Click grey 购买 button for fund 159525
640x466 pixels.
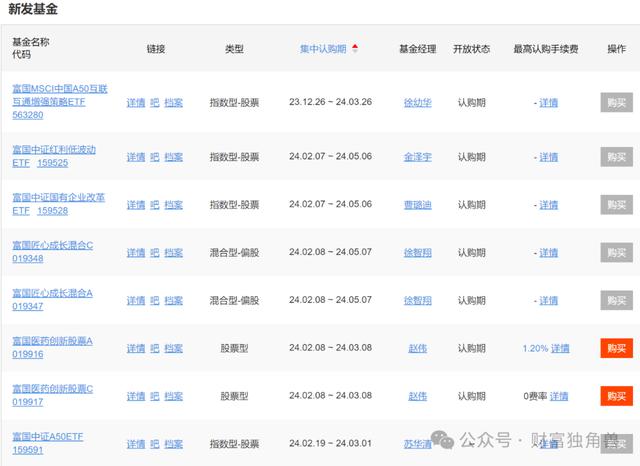coord(616,157)
